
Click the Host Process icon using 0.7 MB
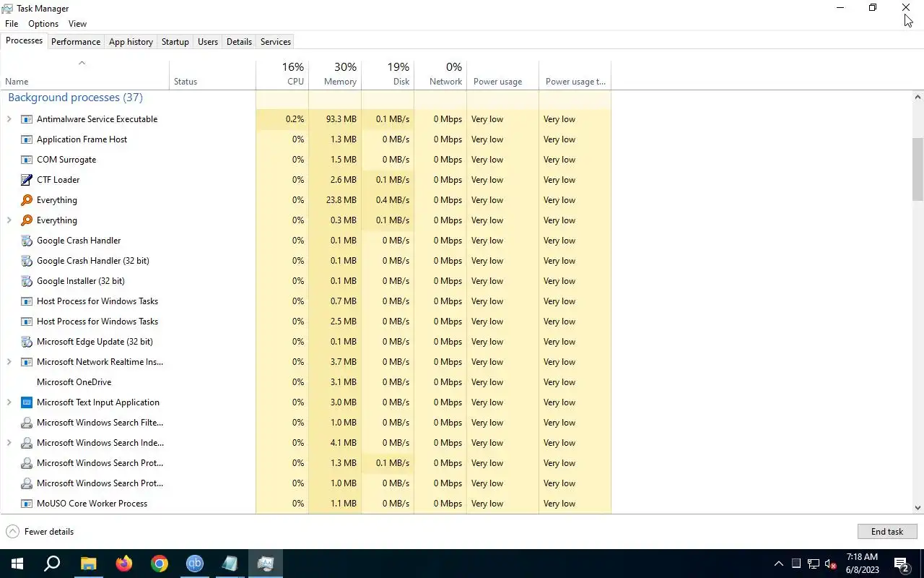27,301
